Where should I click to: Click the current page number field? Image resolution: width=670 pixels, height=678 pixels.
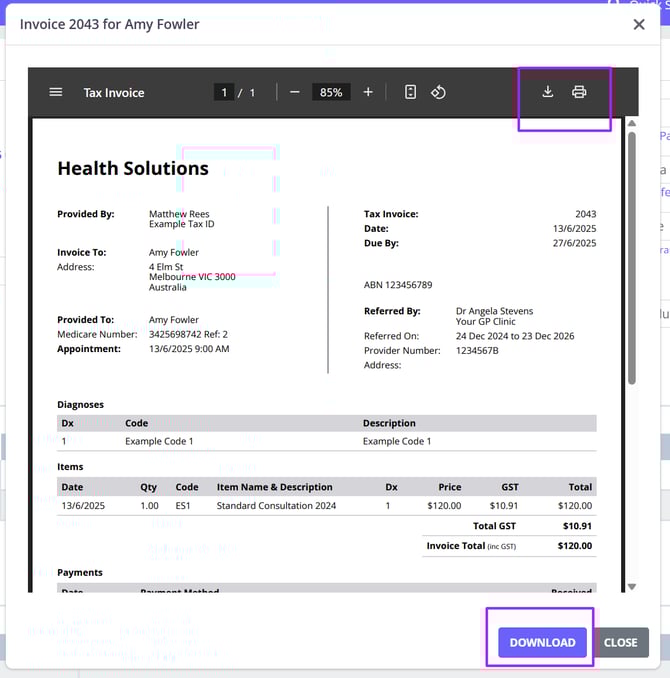[224, 92]
